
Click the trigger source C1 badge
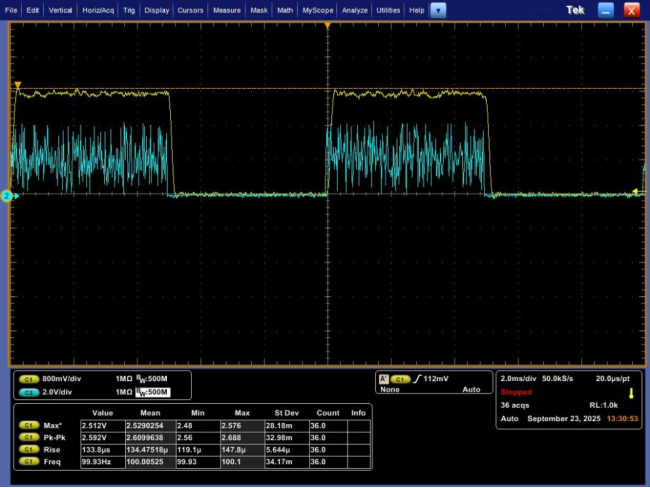coord(400,379)
